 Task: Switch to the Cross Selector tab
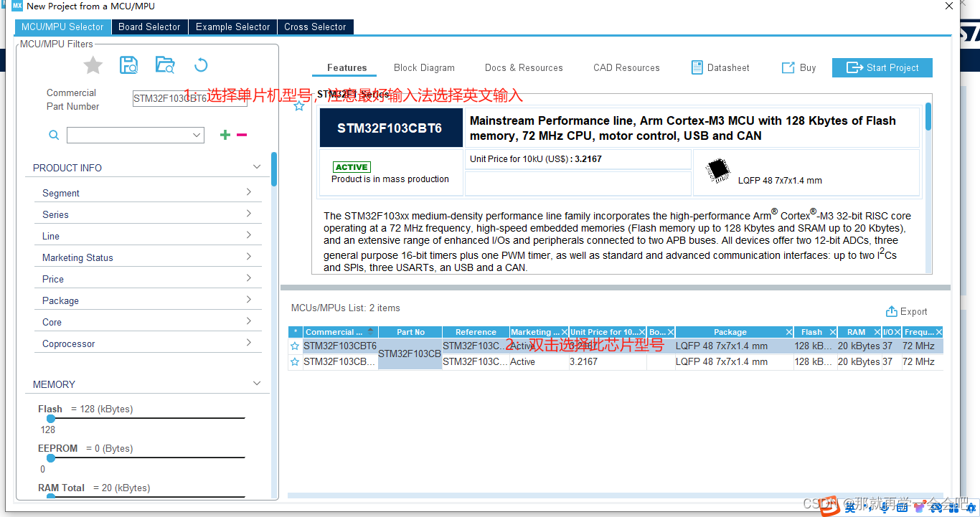click(315, 27)
